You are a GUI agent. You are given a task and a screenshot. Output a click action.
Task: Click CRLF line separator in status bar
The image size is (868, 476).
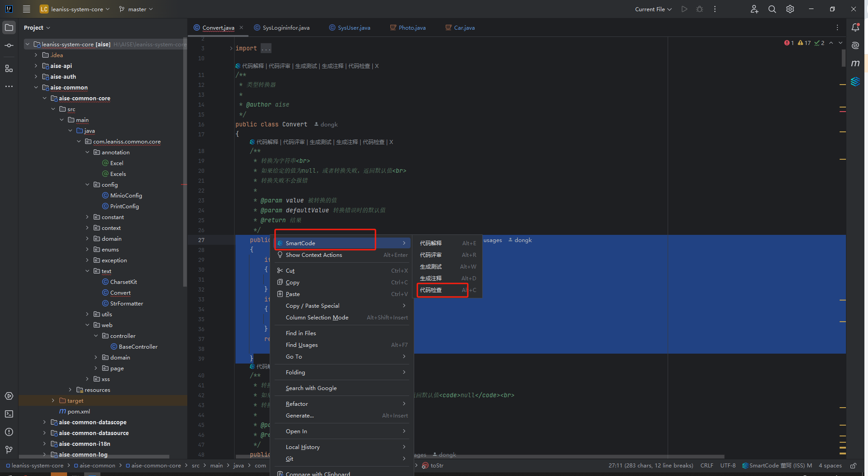click(x=707, y=466)
